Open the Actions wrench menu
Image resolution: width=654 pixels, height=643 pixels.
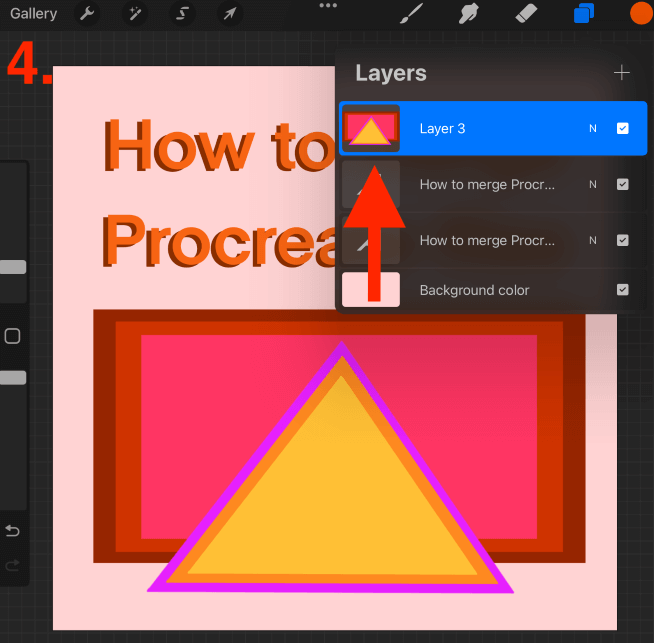(x=87, y=14)
